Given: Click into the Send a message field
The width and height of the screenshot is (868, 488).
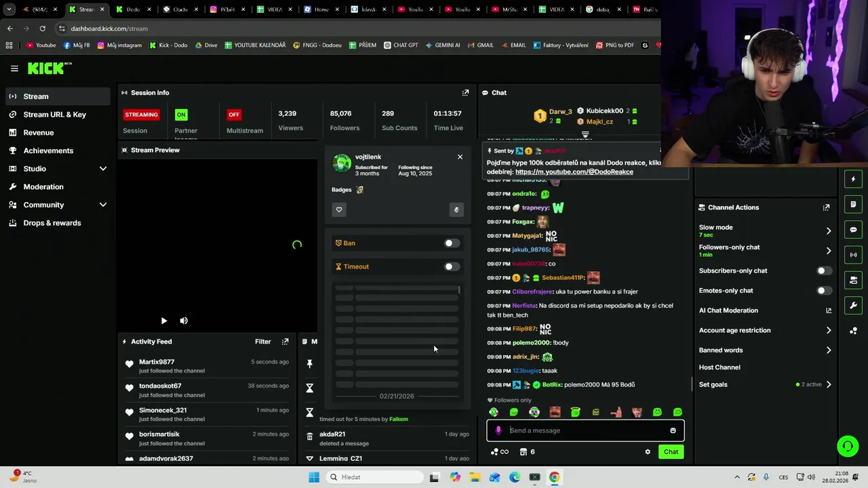Looking at the screenshot, I should click(587, 430).
